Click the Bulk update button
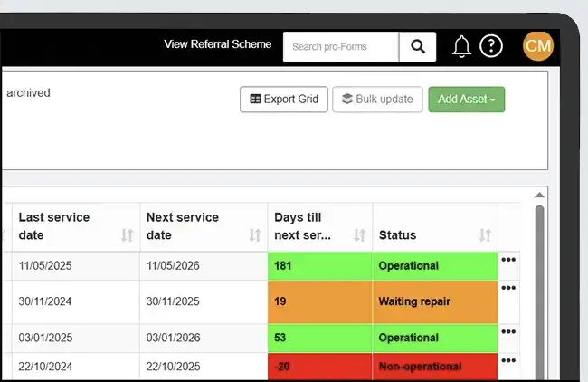Image resolution: width=588 pixels, height=382 pixels. [x=377, y=100]
